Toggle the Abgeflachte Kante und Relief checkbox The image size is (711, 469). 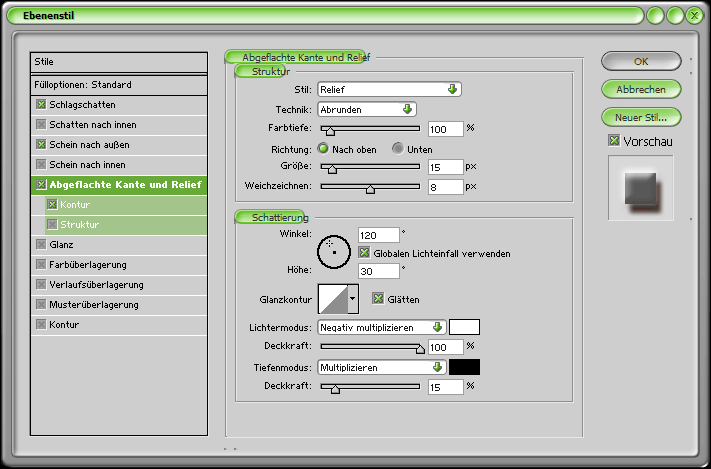click(41, 185)
